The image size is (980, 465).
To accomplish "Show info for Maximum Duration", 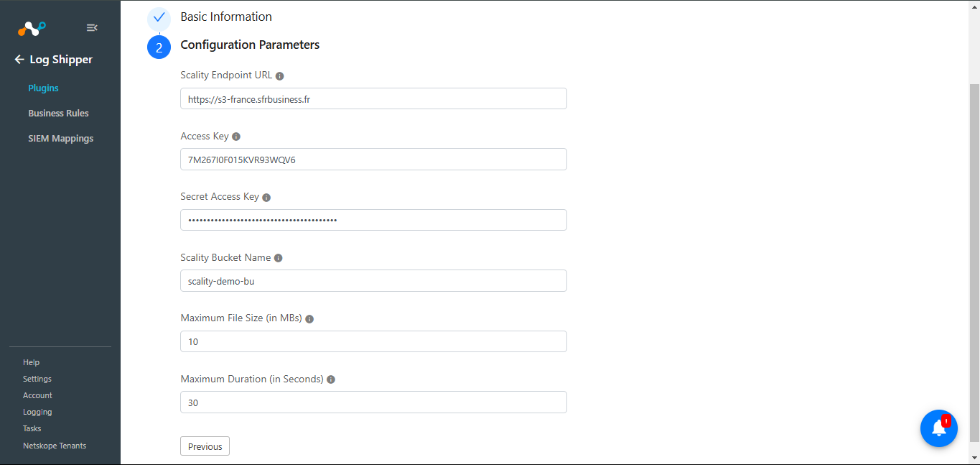I will pos(331,379).
